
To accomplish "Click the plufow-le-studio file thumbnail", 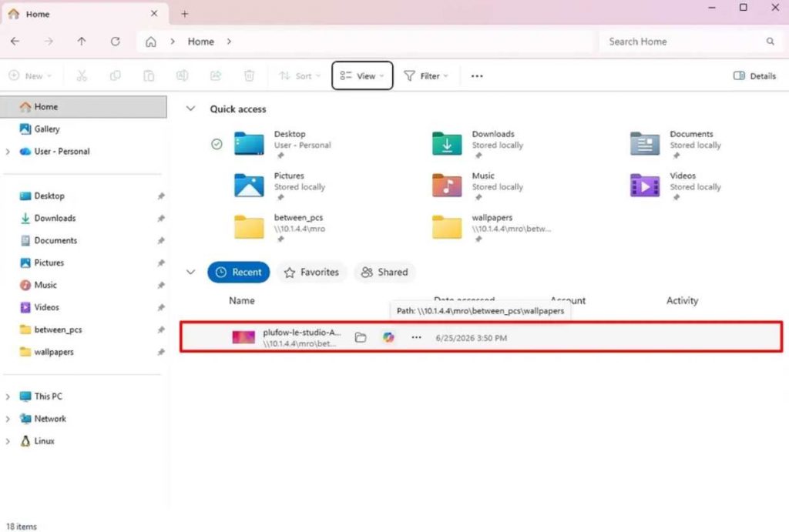I will click(243, 337).
